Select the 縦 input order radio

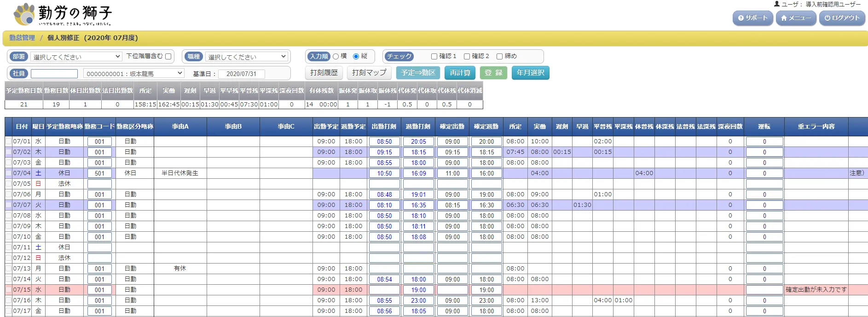pos(356,56)
